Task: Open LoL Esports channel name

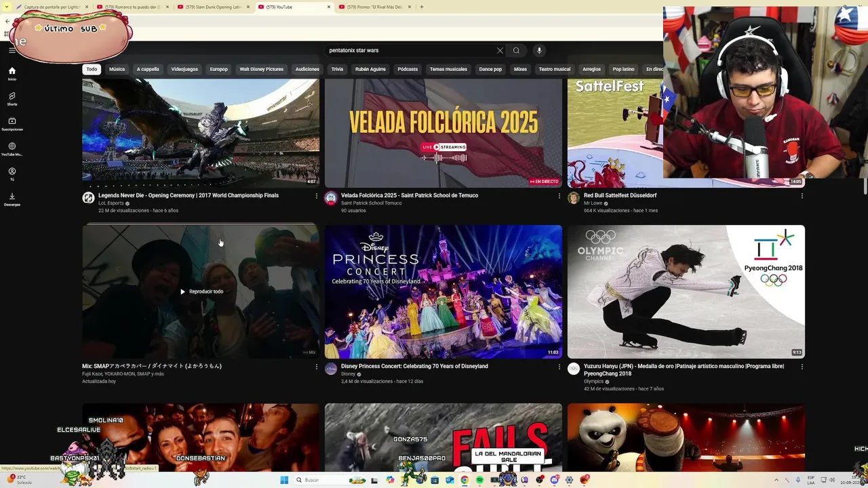Action: 111,203
